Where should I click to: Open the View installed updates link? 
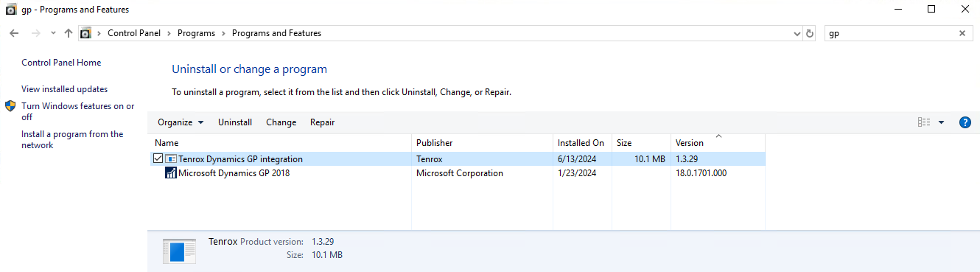(64, 89)
